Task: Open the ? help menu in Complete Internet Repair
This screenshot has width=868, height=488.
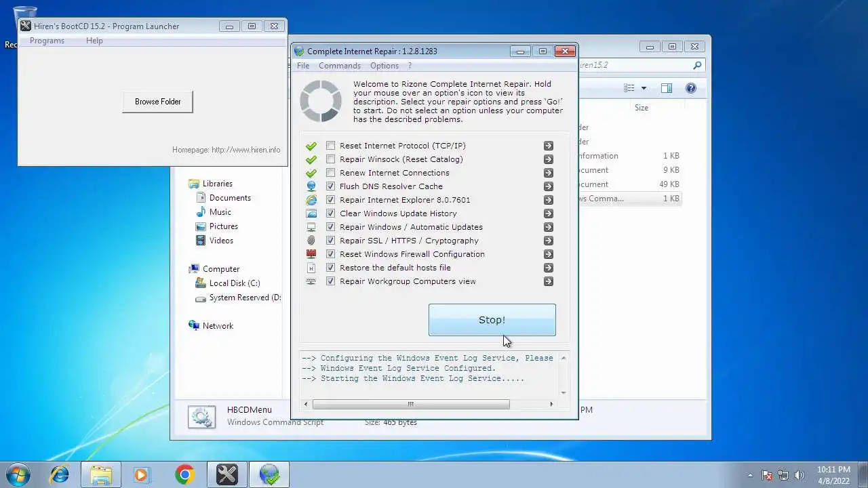Action: click(410, 66)
